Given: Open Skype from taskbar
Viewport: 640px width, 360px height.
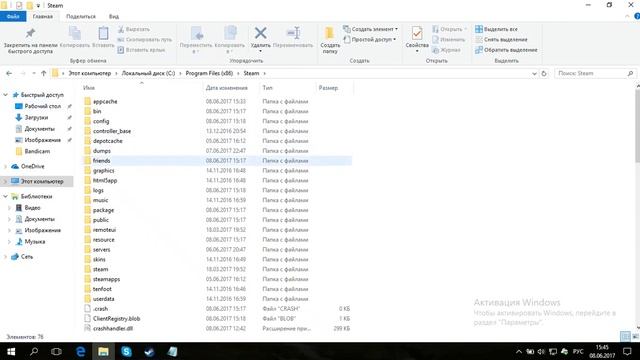Looking at the screenshot, I should 126,351.
